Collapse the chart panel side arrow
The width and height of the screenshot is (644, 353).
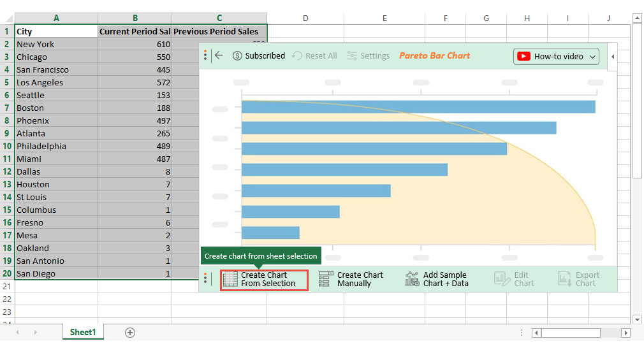pos(613,57)
